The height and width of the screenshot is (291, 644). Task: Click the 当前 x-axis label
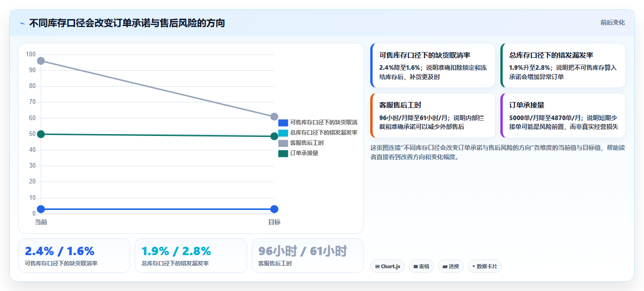point(41,222)
